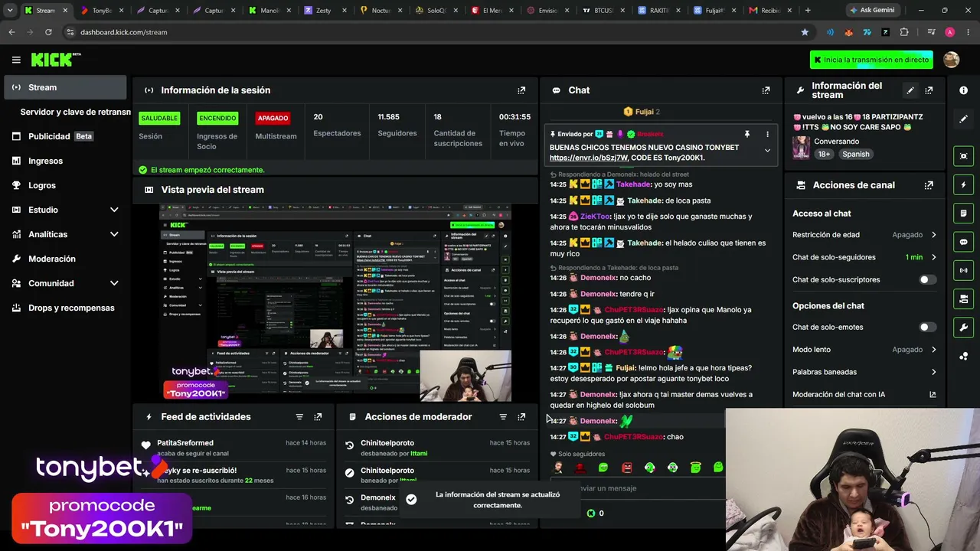This screenshot has width=980, height=551.
Task: Toggle the stream preview widget icon in right rail
Action: tap(963, 156)
